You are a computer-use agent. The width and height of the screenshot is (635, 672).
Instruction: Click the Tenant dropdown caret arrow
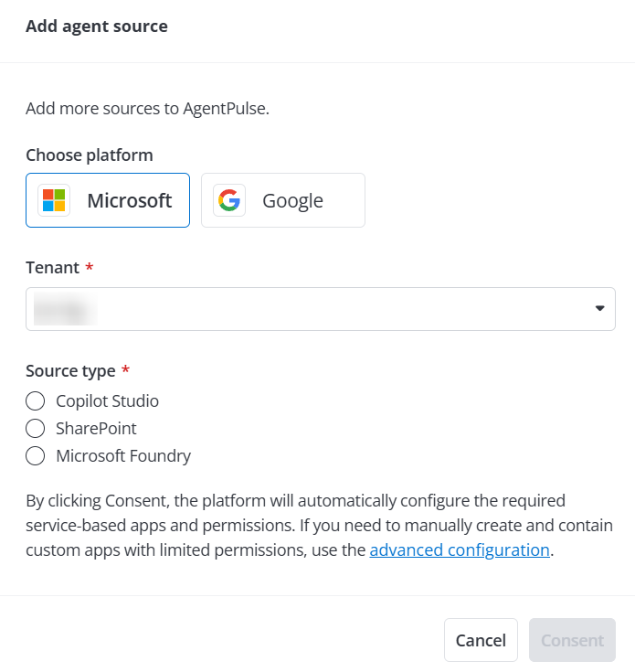[600, 308]
